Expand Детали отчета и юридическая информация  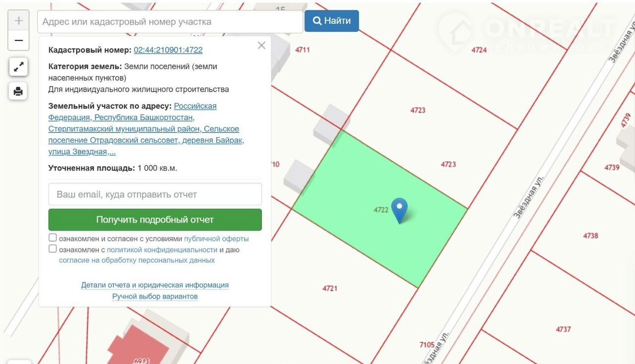tap(155, 285)
